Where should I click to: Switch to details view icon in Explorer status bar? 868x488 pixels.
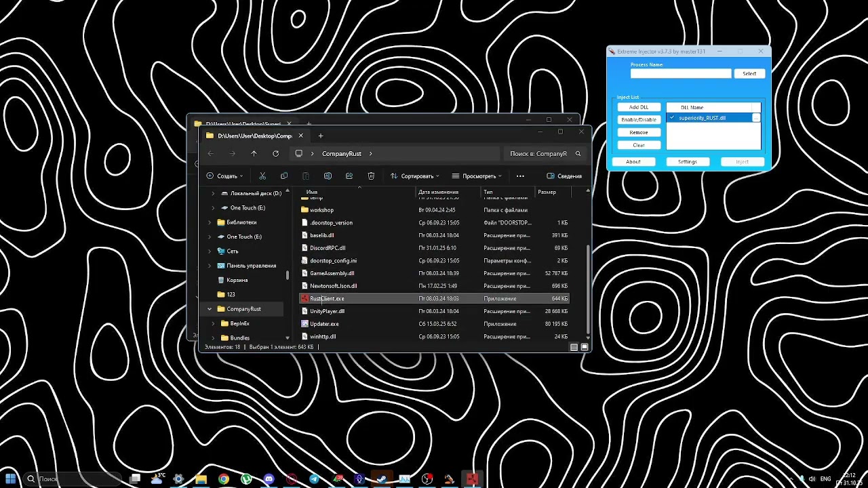coord(574,347)
